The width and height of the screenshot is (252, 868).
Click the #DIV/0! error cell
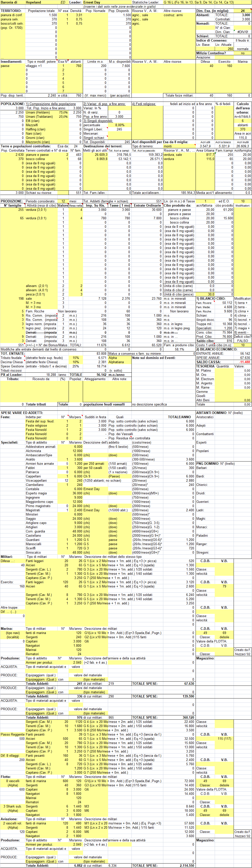[242, 32]
